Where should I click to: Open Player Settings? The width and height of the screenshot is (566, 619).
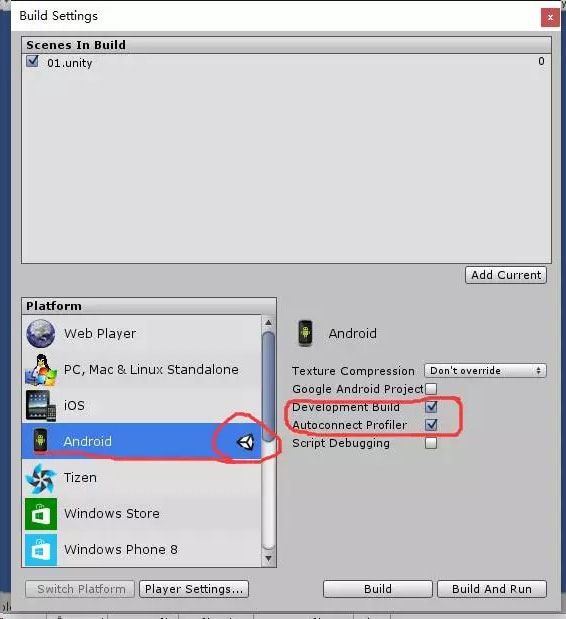[x=194, y=589]
